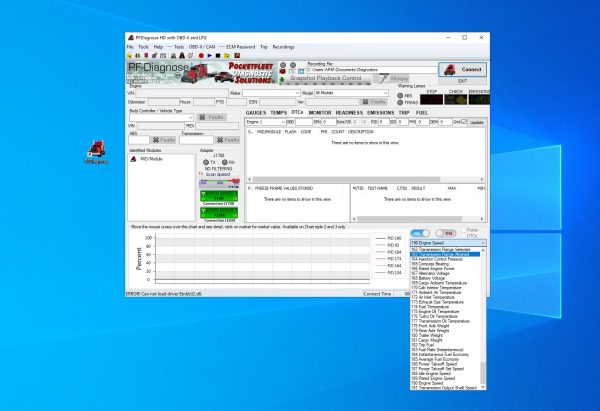Click the engine Faults button beside Ver field

tap(373, 102)
